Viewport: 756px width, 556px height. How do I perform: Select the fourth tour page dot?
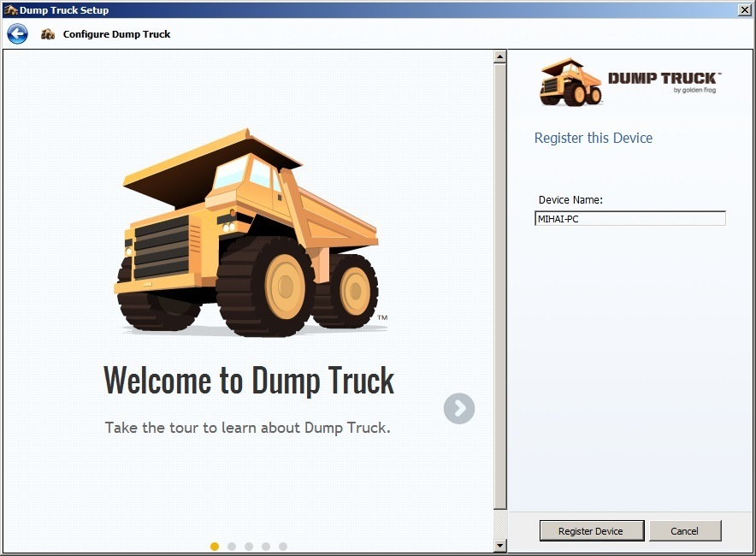coord(266,547)
